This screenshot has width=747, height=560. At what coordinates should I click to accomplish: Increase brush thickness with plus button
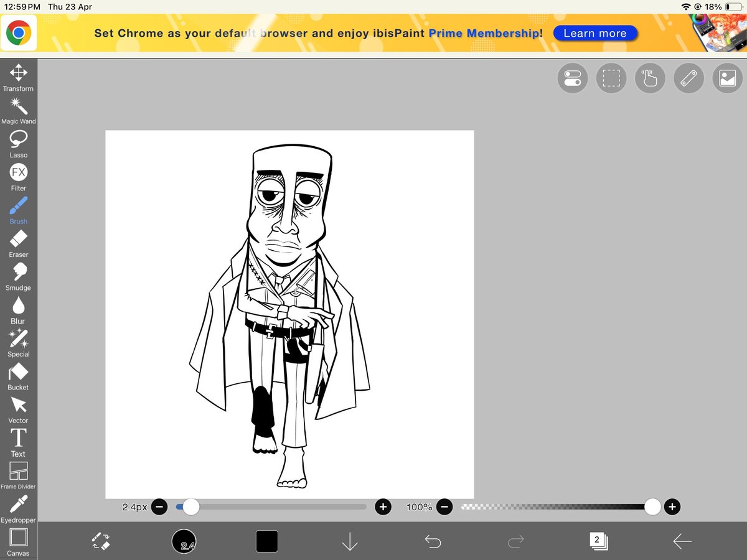tap(383, 507)
